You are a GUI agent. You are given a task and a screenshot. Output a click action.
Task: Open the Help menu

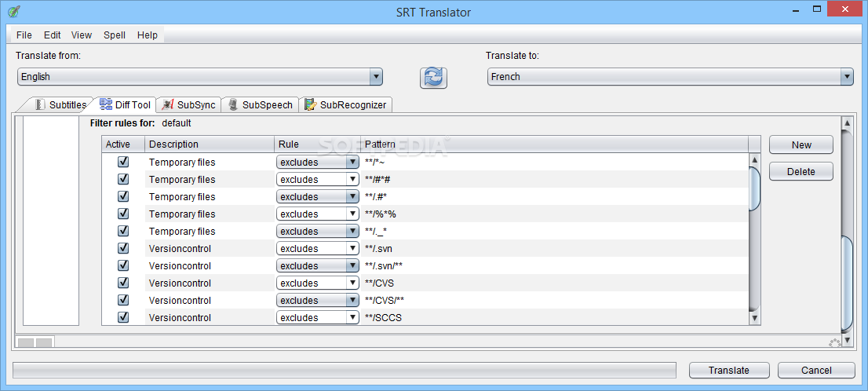[148, 35]
